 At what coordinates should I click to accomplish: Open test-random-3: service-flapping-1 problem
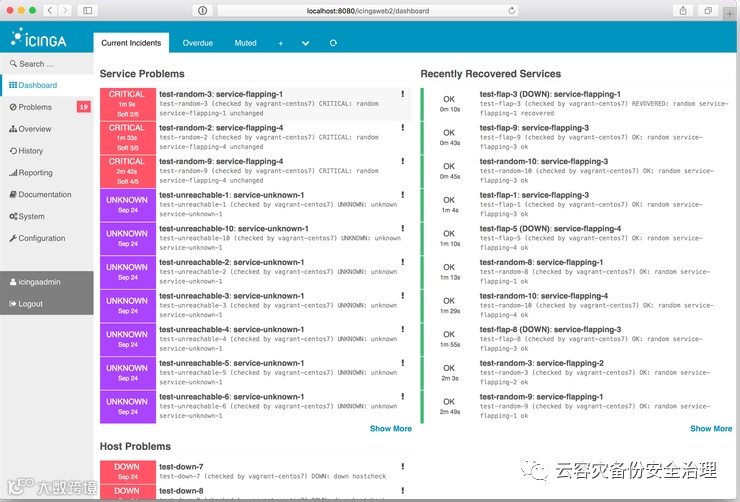[x=221, y=94]
